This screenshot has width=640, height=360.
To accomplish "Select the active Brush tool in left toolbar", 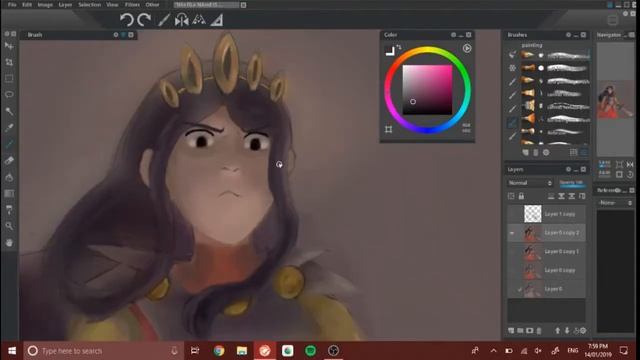I will [9, 144].
